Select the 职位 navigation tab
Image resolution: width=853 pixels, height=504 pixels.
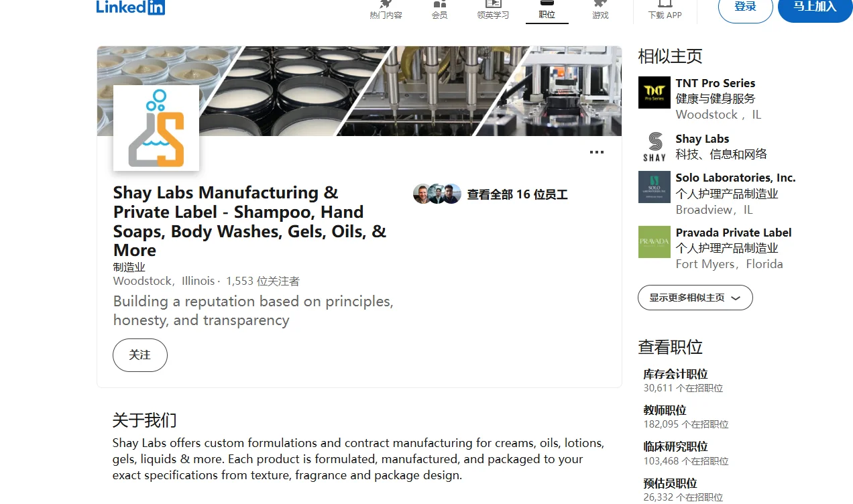tap(547, 11)
